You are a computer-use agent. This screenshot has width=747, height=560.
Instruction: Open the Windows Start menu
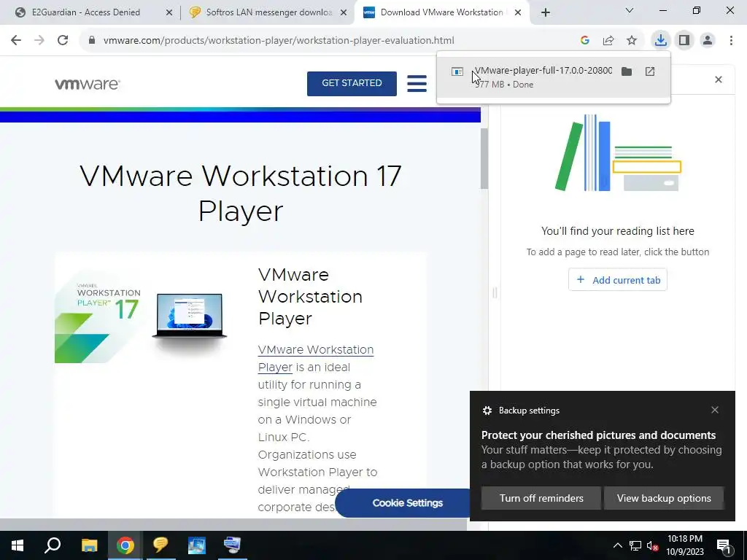(18, 545)
